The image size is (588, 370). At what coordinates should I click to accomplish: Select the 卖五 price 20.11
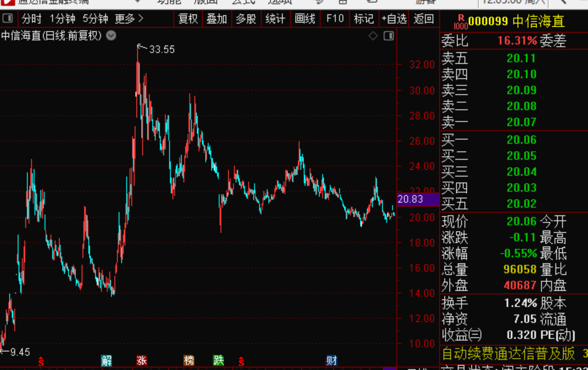[521, 58]
